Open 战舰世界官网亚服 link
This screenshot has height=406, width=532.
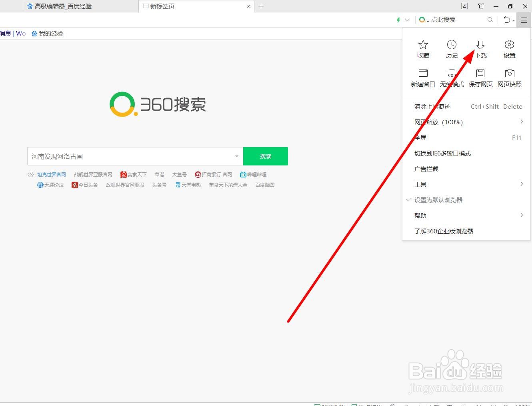coord(125,185)
